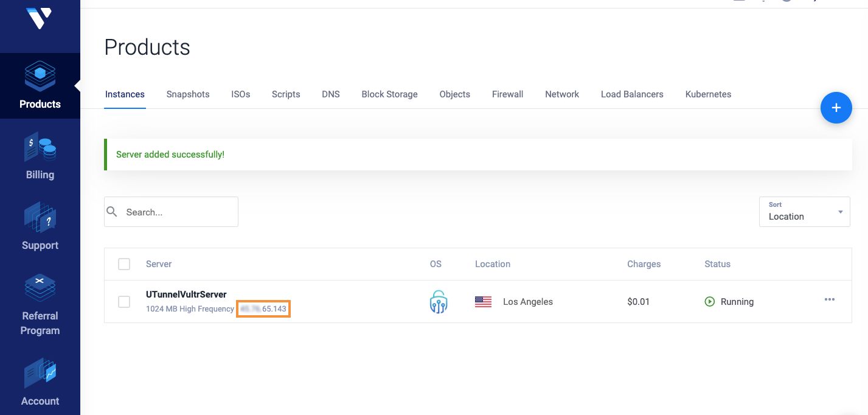Open the Referral Program icon
This screenshot has height=415, width=868.
(x=40, y=288)
